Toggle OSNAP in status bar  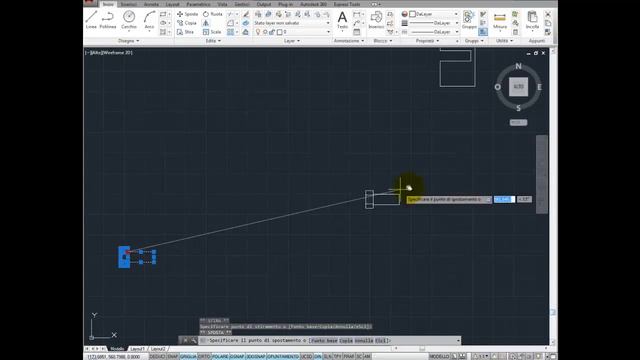pos(237,357)
